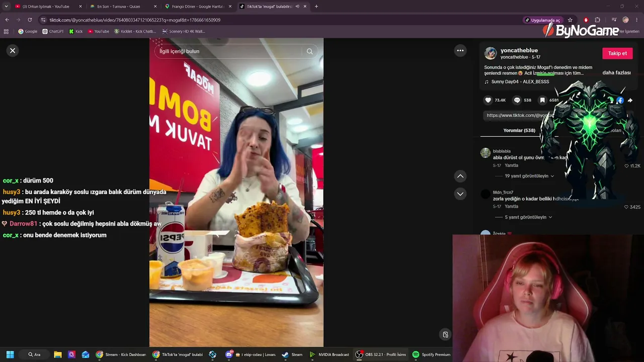The width and height of the screenshot is (644, 362).
Task: Save the video with the bookmark icon
Action: pyautogui.click(x=542, y=100)
